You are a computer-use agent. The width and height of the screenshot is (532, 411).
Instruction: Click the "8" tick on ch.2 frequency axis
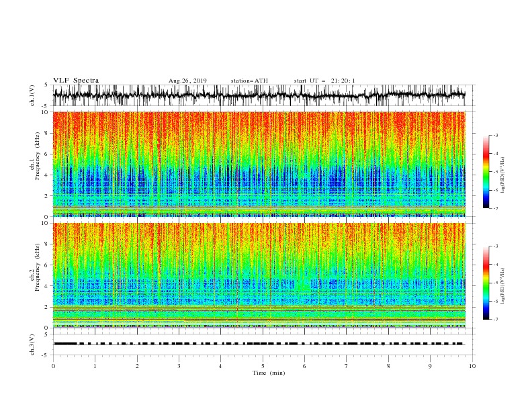pos(47,244)
